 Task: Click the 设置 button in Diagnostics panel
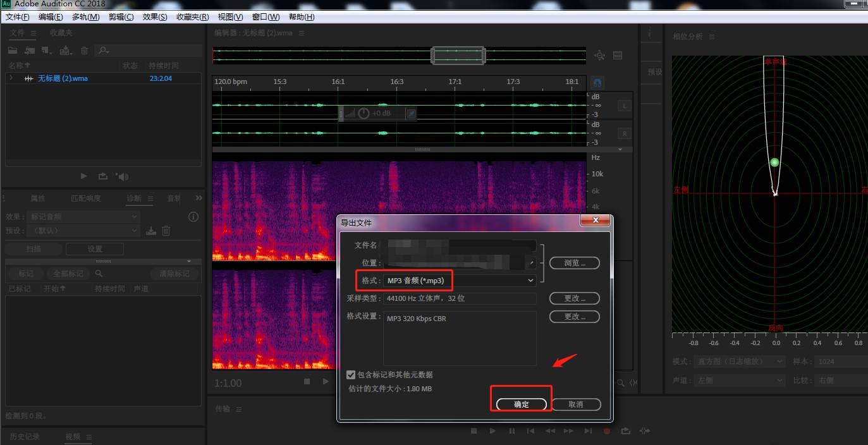[95, 249]
